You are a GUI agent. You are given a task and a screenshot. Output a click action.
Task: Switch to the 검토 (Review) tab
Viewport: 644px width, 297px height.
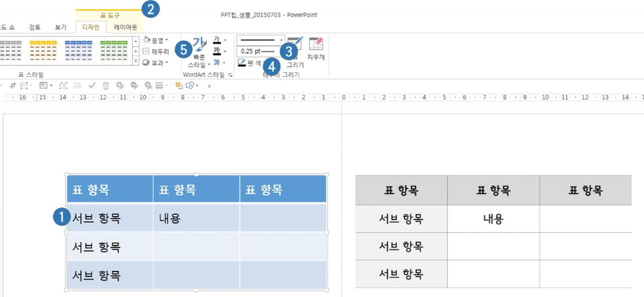coord(35,27)
